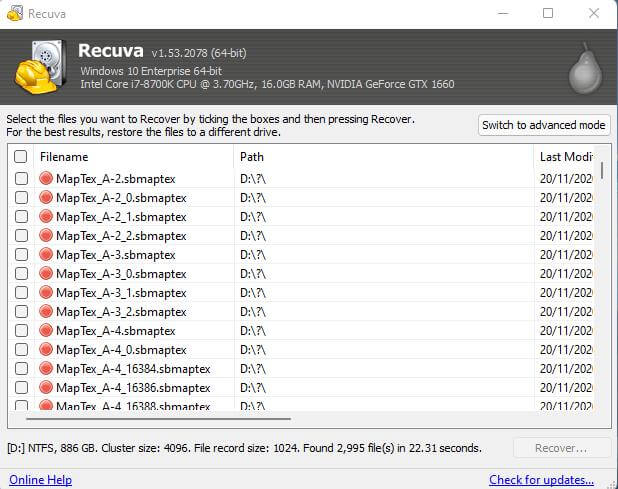Click the Recuva hard hat drive logo
618x489 pixels.
point(40,67)
